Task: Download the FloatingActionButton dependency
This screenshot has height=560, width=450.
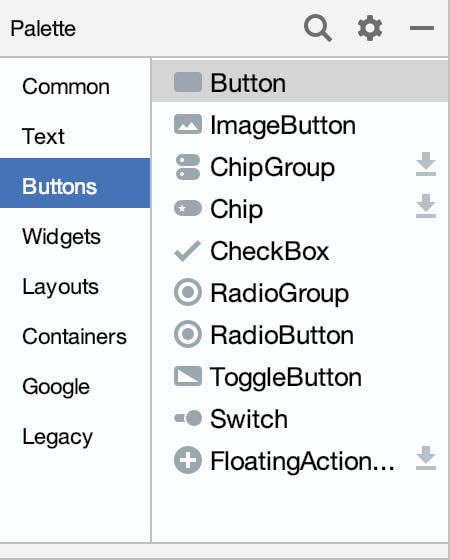Action: (426, 458)
